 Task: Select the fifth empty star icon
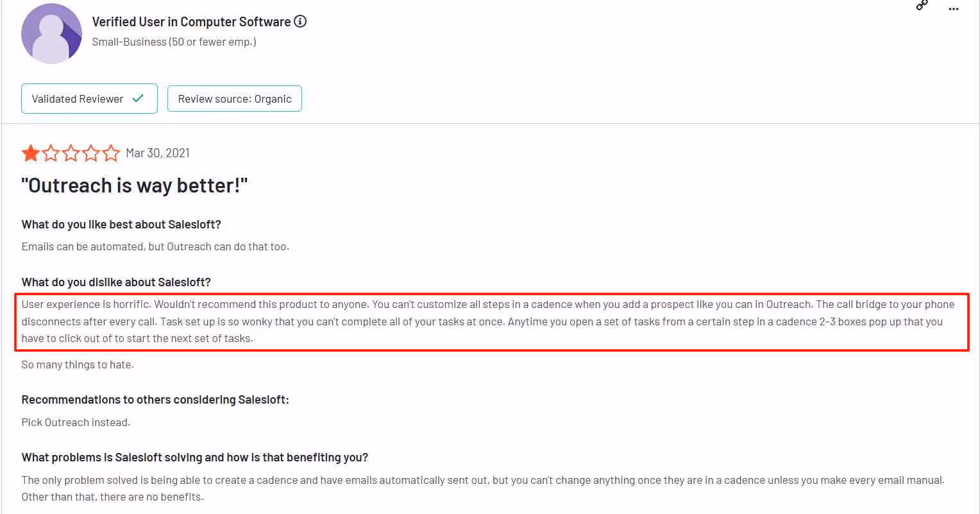click(x=112, y=153)
